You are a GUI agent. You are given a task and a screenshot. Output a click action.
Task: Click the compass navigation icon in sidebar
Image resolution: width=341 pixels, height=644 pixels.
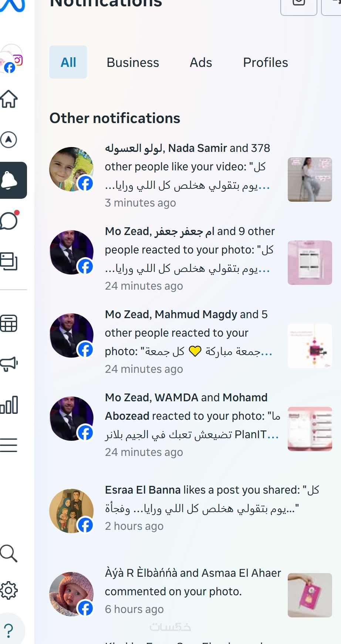[x=9, y=140]
